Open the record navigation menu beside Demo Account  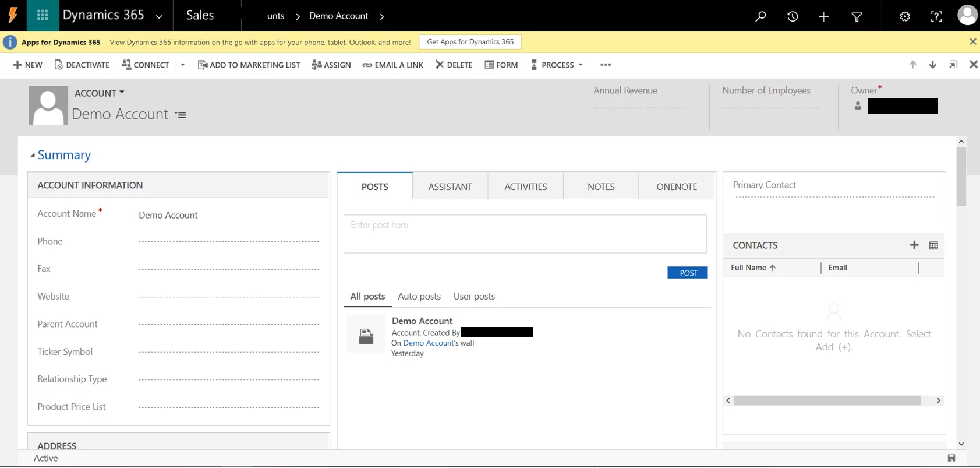click(181, 115)
